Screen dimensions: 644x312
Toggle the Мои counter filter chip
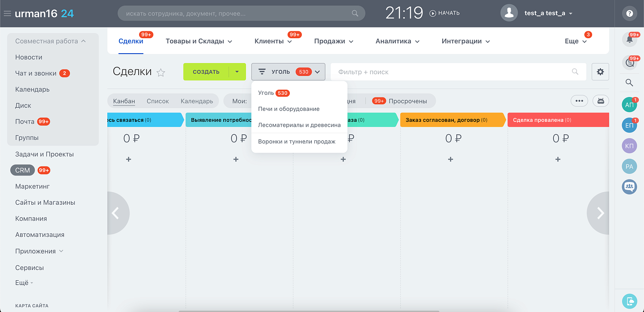(240, 101)
